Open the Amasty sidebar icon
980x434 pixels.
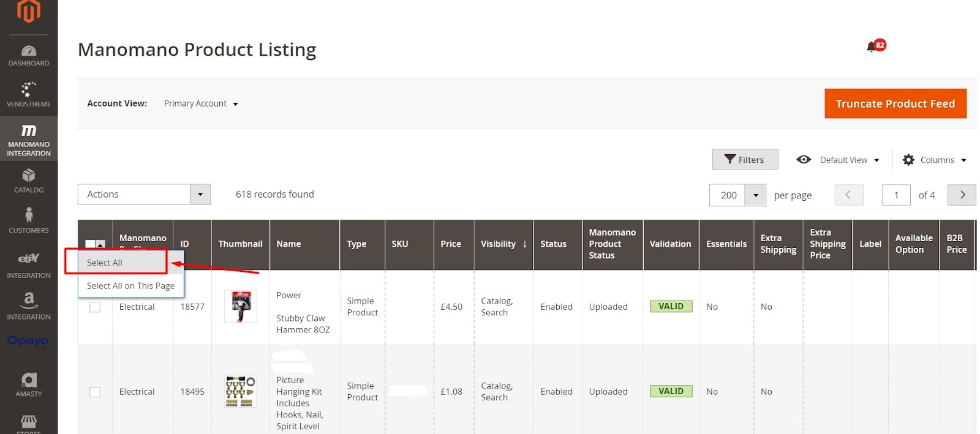pos(29,385)
